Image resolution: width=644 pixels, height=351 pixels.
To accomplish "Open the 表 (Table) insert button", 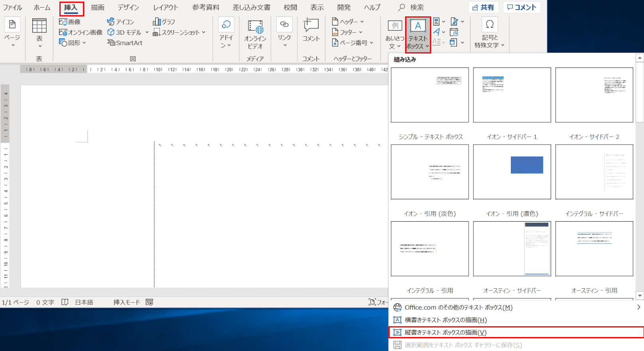I will [x=39, y=34].
